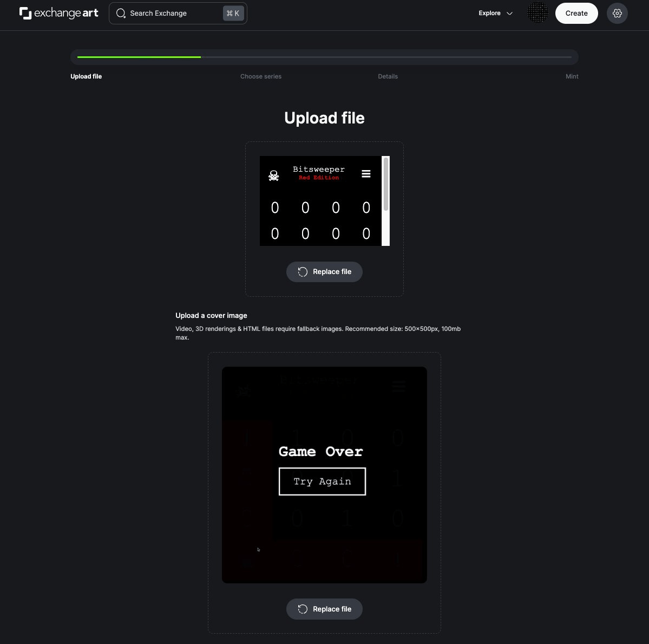
Task: Go to the Mint step
Action: point(572,76)
